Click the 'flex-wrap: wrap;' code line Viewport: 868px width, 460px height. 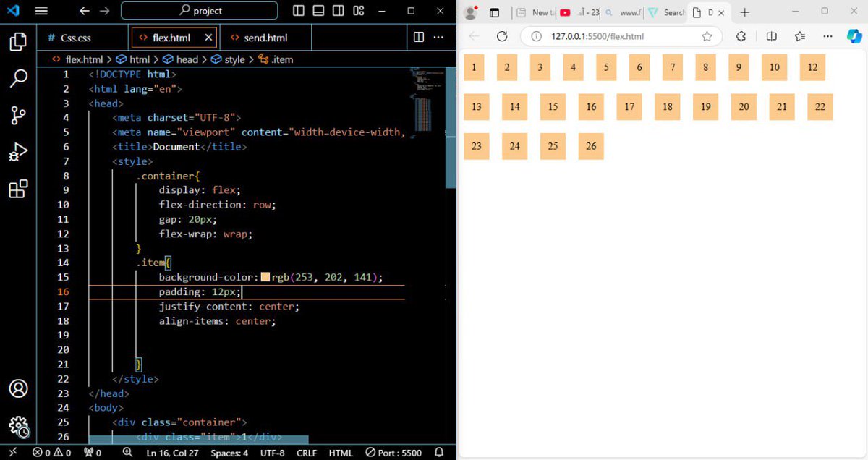pyautogui.click(x=206, y=234)
